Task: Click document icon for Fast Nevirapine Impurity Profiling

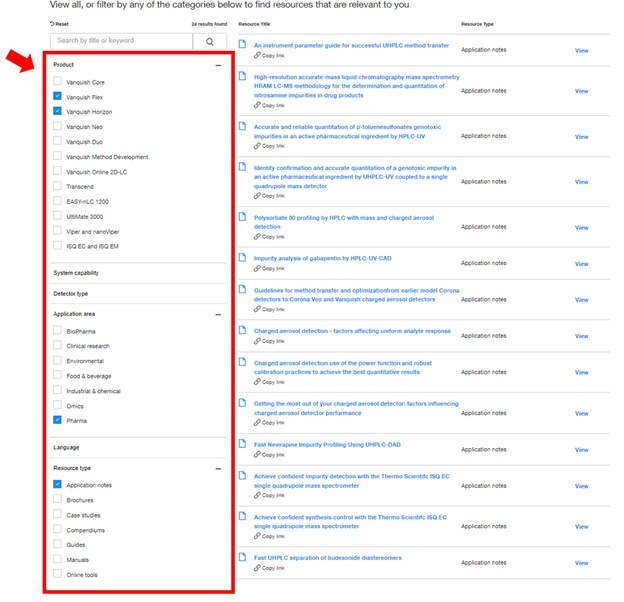Action: coord(242,444)
